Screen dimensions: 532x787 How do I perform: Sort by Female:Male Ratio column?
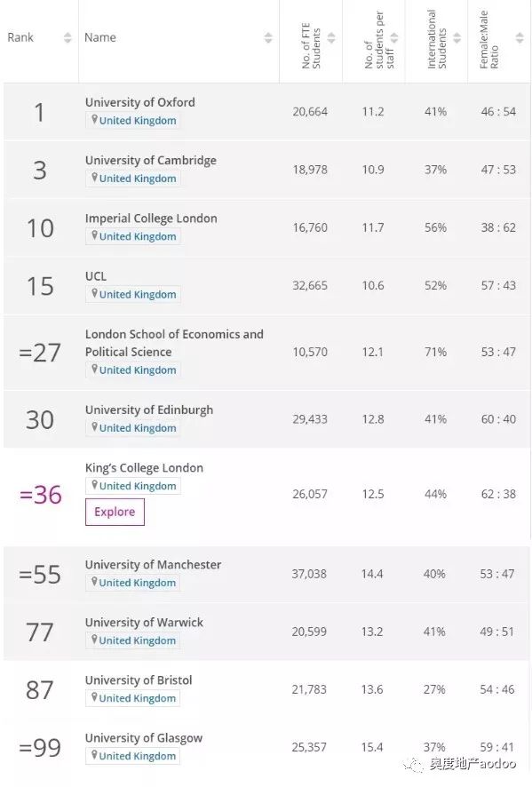coord(520,37)
